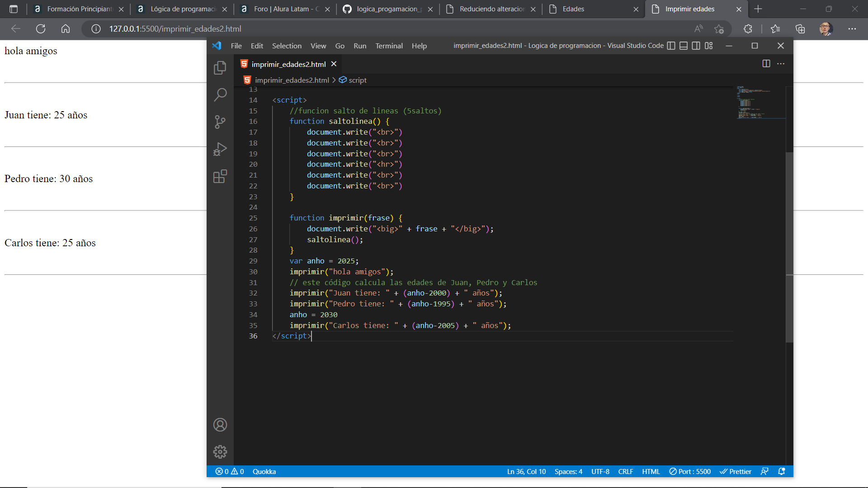Open the Run menu
The height and width of the screenshot is (488, 868).
click(360, 46)
